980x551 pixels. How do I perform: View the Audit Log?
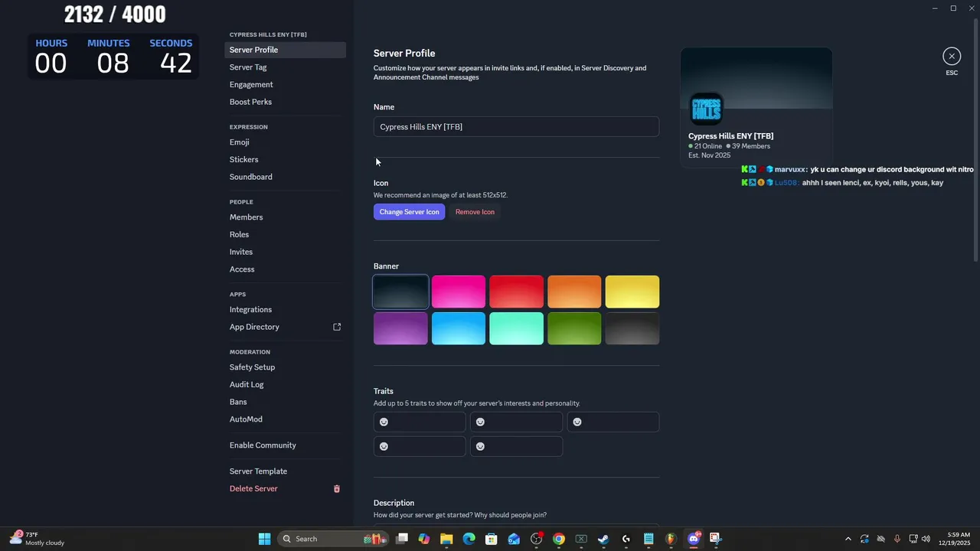coord(285,384)
